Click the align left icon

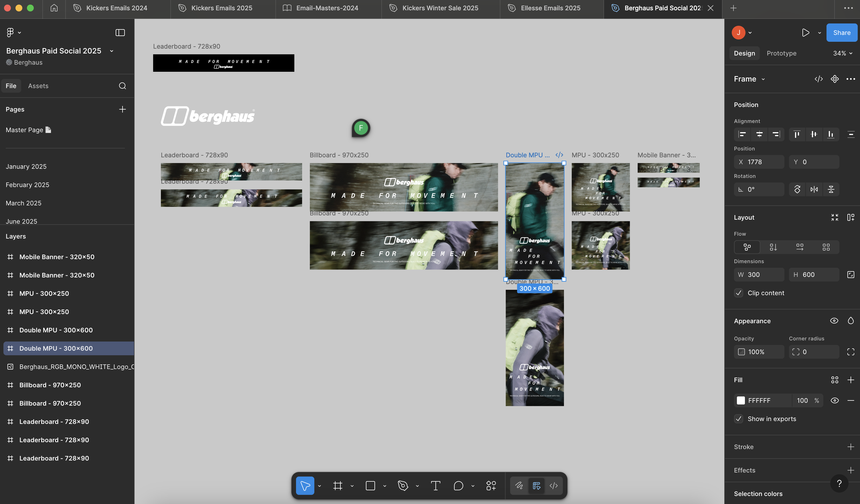click(742, 134)
